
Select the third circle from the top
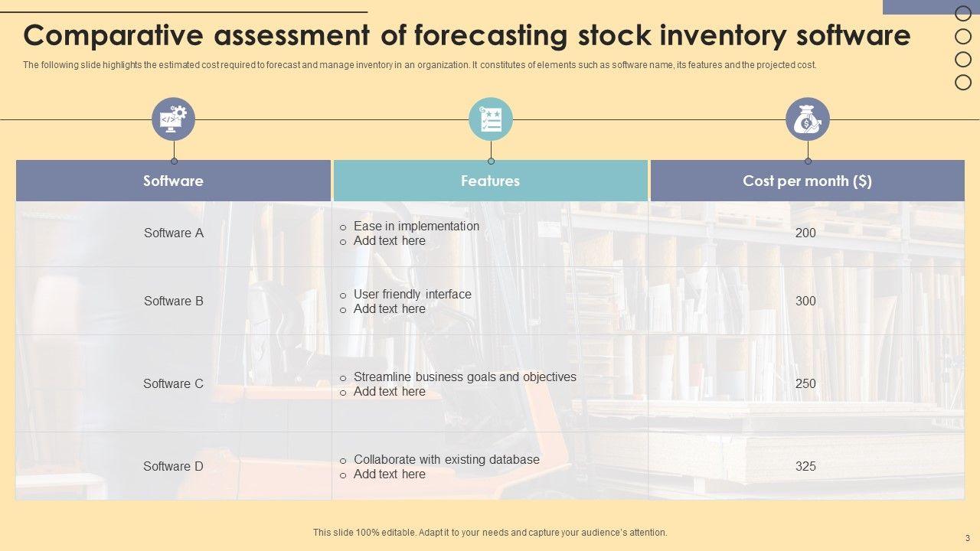coord(963,59)
